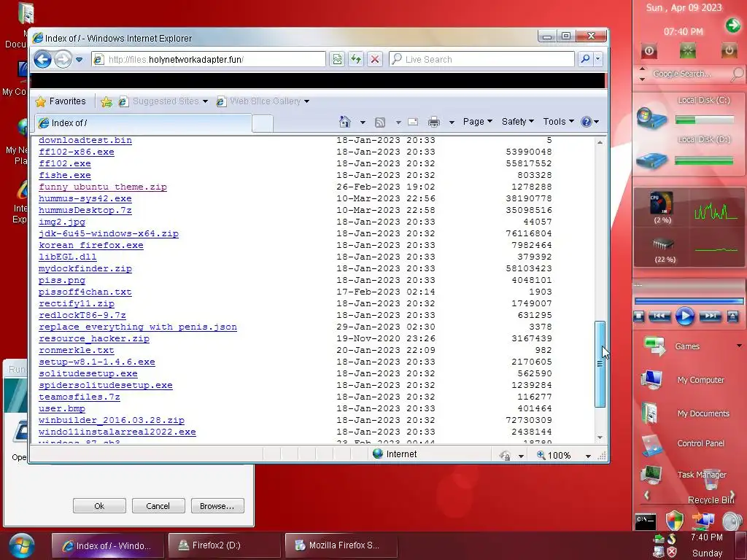Expand the Home button dropdown arrow
Image resolution: width=747 pixels, height=560 pixels.
(x=363, y=122)
